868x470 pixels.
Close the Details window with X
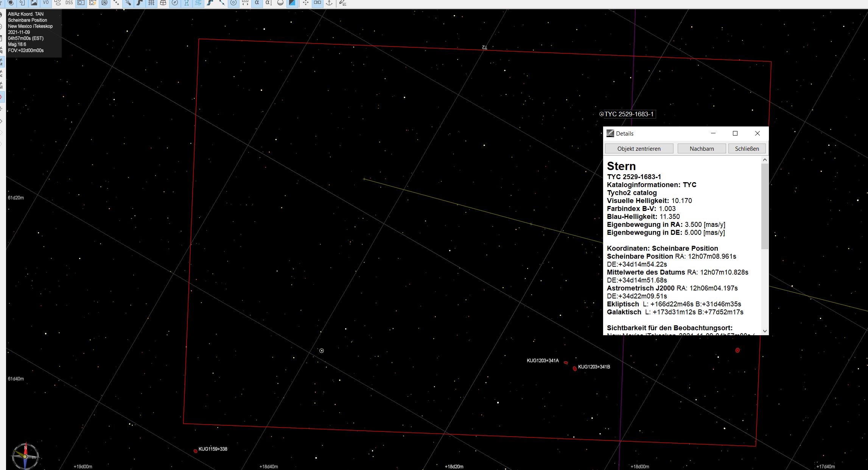tap(757, 133)
